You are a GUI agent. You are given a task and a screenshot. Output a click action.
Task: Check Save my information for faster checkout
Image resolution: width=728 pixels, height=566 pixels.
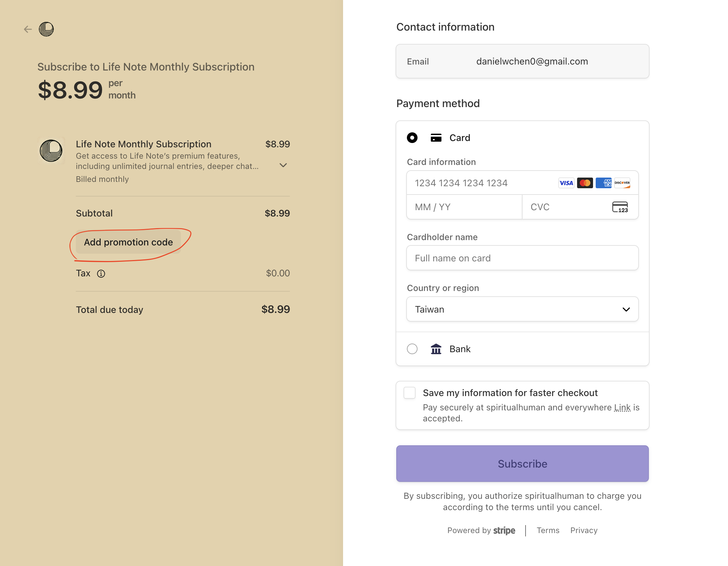[x=409, y=393]
